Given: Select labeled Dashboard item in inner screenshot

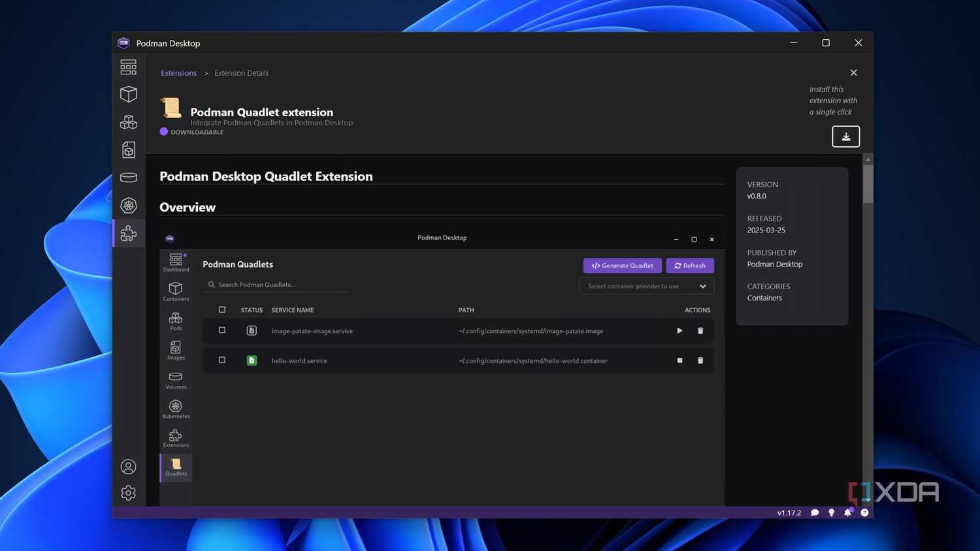Looking at the screenshot, I should pos(176,262).
